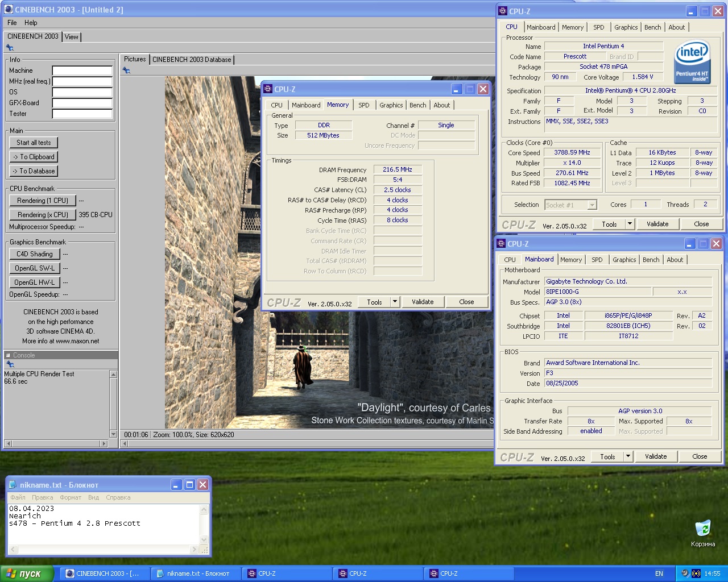Screen dimensions: 728x582
Task: Run Rendering (1 CPU) benchmark
Action: pyautogui.click(x=43, y=201)
